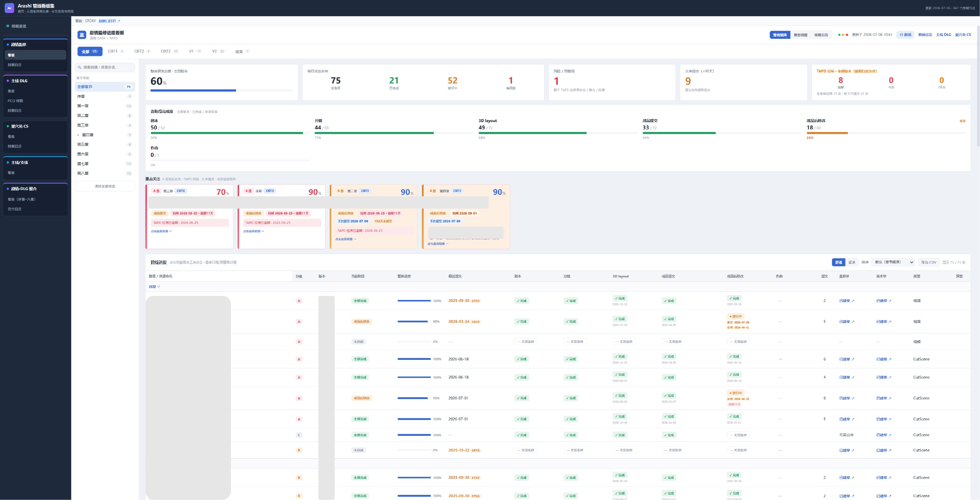Screen dimensions: 980x500
Task: Click the Arashi purple logo icon
Action: (10, 8)
